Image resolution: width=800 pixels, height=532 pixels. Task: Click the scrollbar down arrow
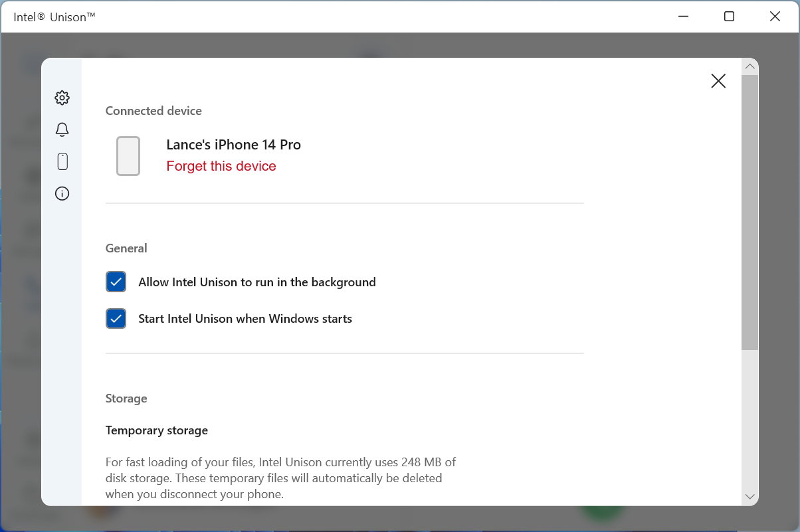(x=750, y=496)
